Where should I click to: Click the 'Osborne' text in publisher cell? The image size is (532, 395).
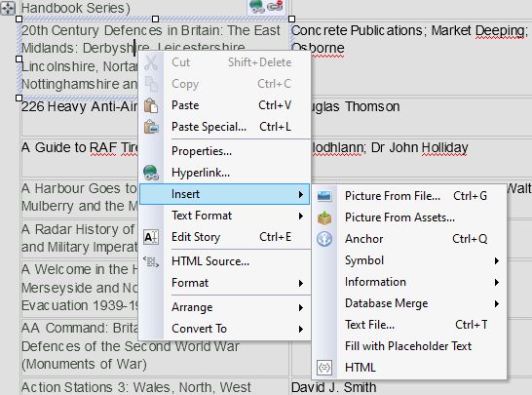[x=318, y=48]
